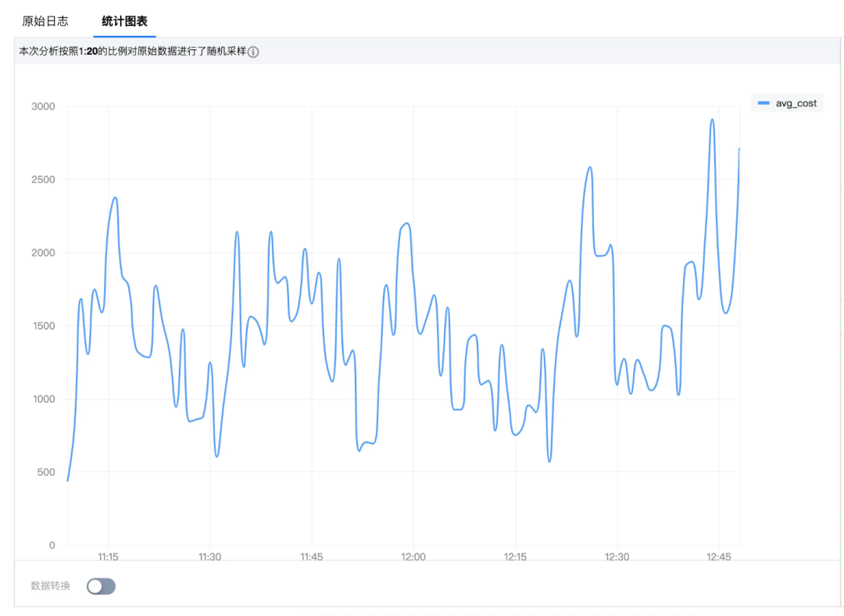Click the 12:45 x-axis label

click(719, 557)
